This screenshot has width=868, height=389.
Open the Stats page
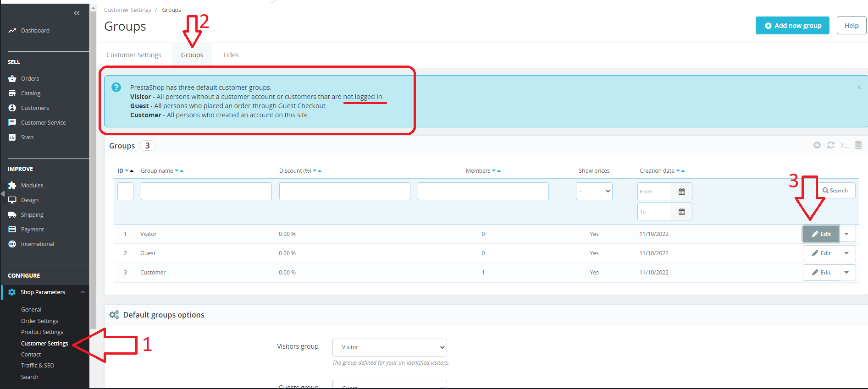coord(27,137)
